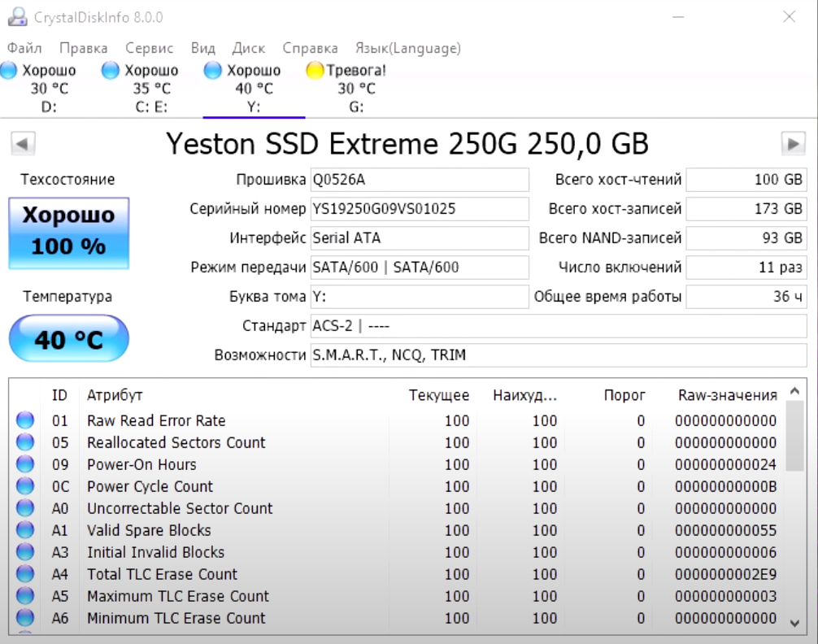818x644 pixels.
Task: Select the blue status orb for drive Y:
Action: coord(212,70)
